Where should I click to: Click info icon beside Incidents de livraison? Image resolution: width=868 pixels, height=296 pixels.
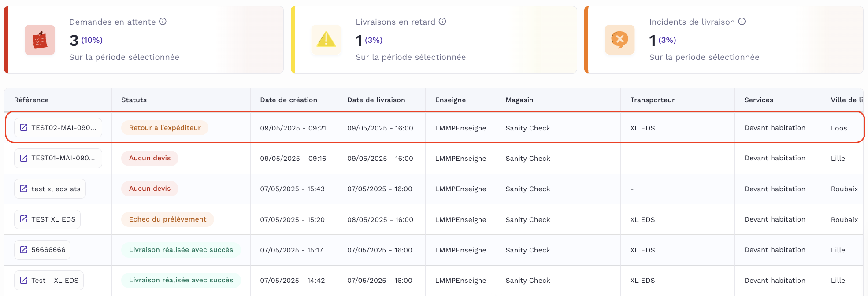[x=742, y=22]
